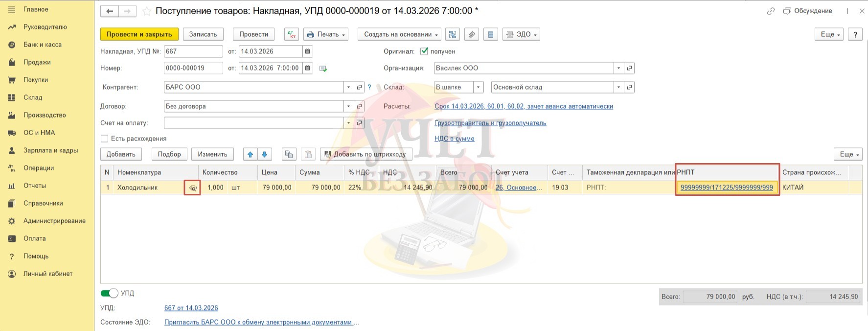Uncheck the Оригинал получен checkbox

pyautogui.click(x=424, y=51)
